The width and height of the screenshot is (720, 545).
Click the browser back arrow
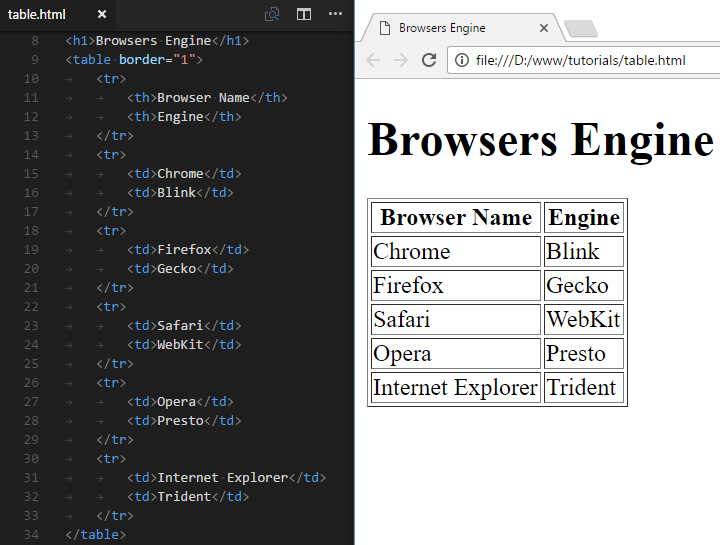coord(373,60)
